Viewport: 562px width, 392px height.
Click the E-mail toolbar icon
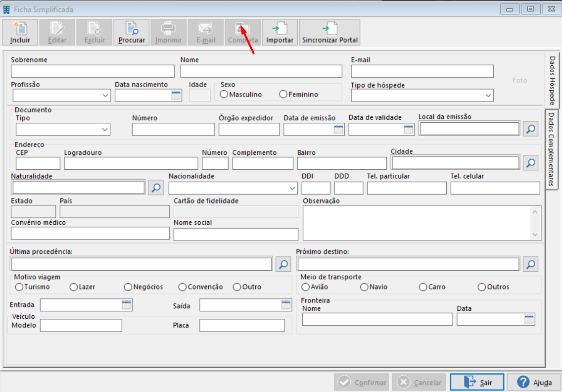206,32
